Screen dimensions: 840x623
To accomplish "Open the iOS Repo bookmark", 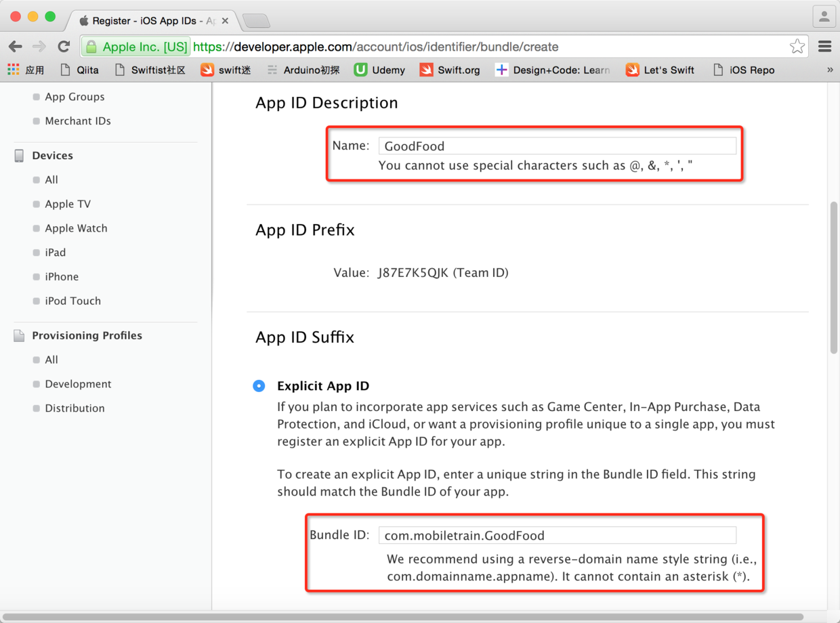I will [743, 70].
